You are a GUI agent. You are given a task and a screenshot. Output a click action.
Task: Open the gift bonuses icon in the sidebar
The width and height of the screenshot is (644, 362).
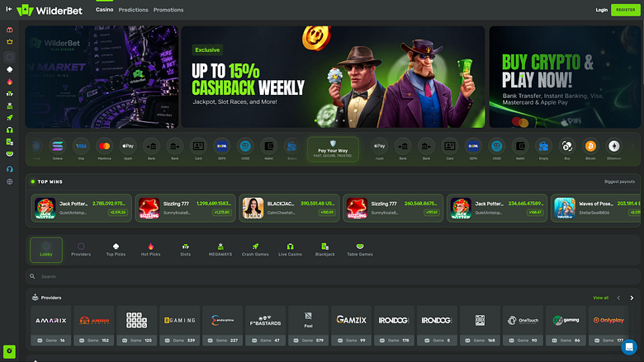[x=9, y=30]
